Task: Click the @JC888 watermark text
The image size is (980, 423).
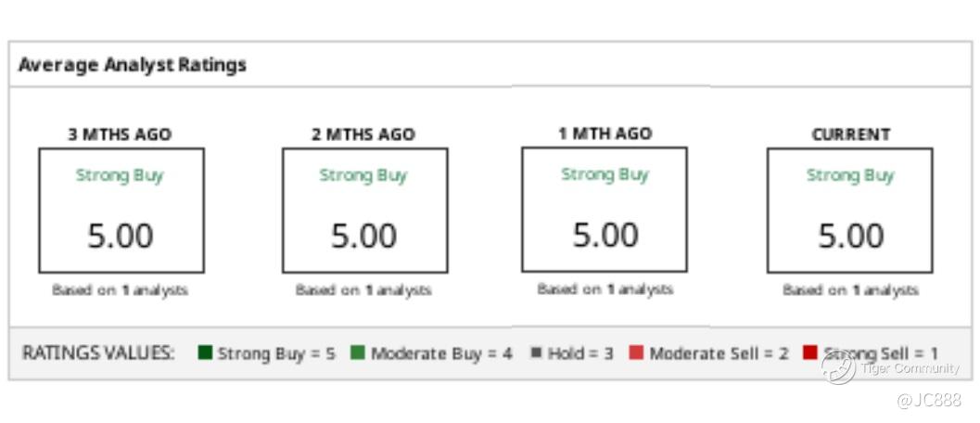Action: 929,401
